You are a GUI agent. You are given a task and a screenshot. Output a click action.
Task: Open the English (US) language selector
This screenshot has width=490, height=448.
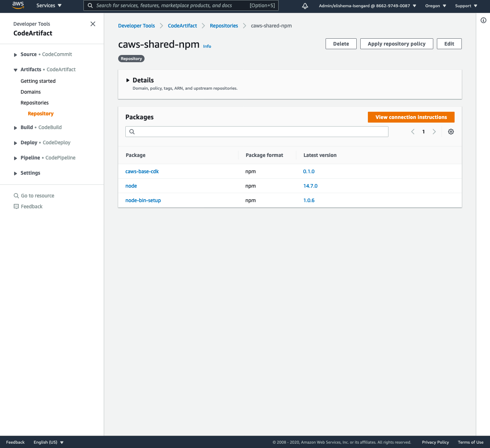48,442
